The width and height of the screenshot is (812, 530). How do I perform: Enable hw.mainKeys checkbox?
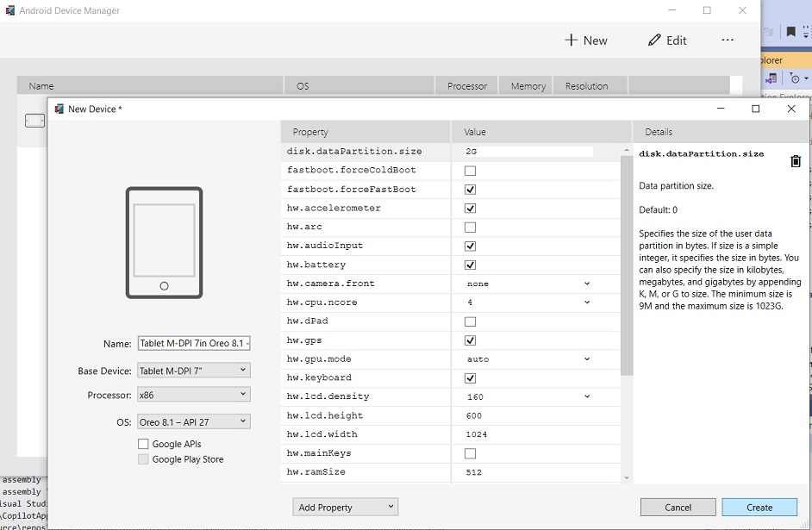(x=470, y=453)
